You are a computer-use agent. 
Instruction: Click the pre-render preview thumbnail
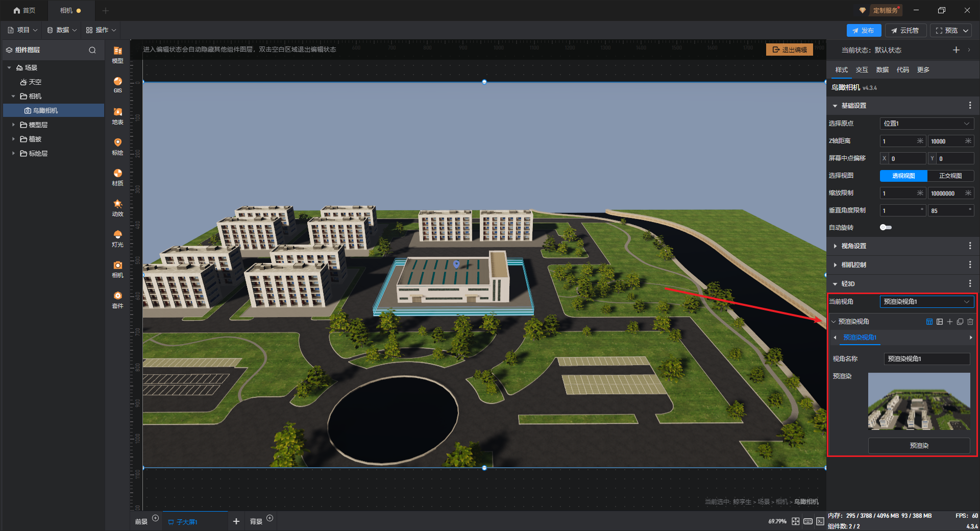[919, 401]
